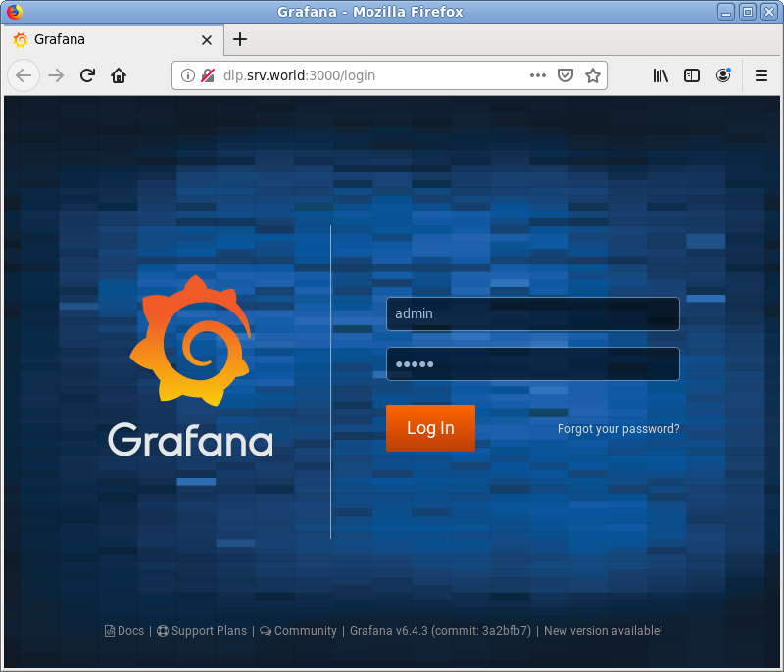The width and height of the screenshot is (784, 672).
Task: Show site information (i) icon
Action: tap(187, 75)
